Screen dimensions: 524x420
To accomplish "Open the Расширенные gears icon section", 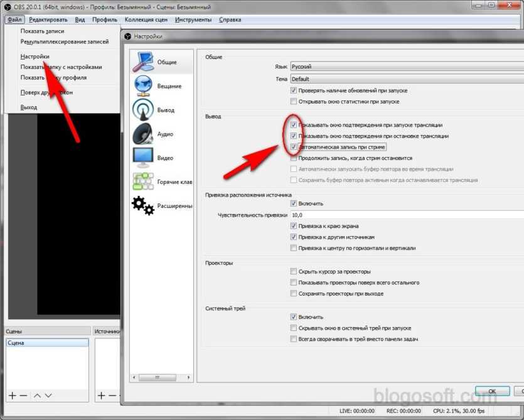I will point(142,206).
